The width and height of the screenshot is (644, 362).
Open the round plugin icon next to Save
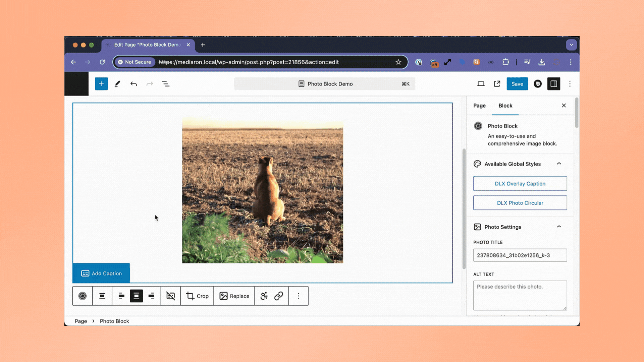tap(538, 84)
